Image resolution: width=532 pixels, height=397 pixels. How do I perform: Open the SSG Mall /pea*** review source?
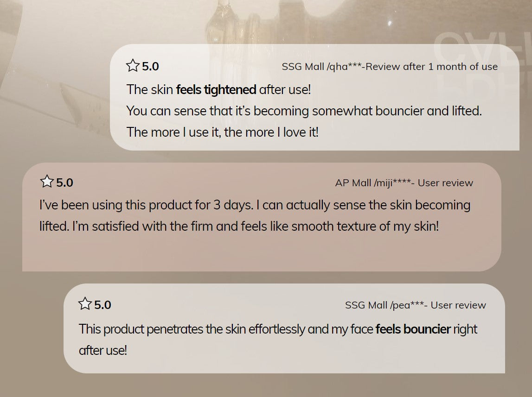click(415, 305)
